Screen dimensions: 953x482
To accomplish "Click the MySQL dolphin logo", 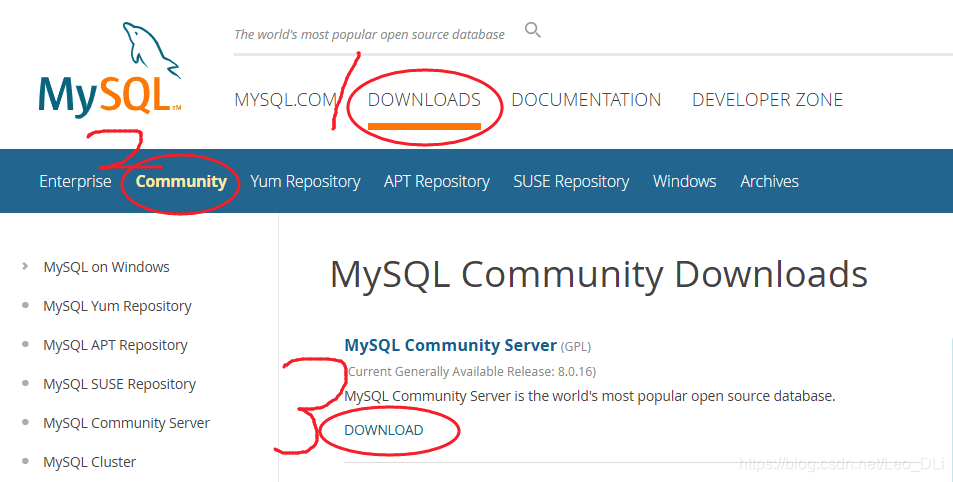I will tap(110, 70).
